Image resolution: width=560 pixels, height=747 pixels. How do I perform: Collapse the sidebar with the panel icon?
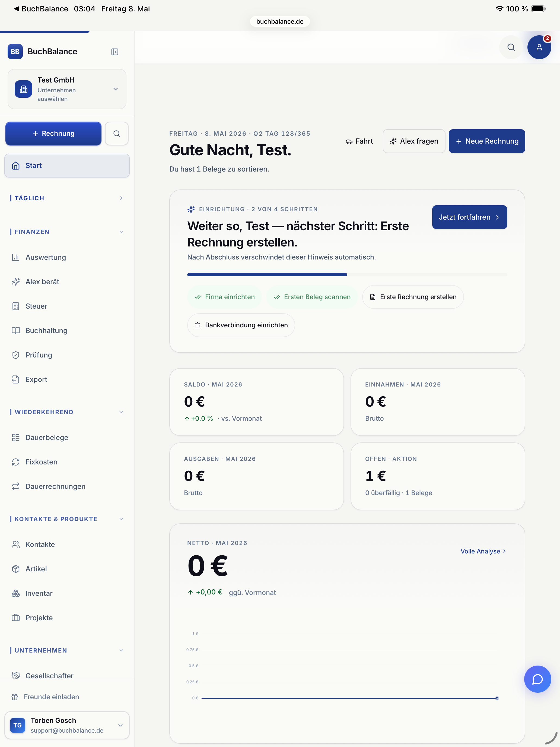115,52
